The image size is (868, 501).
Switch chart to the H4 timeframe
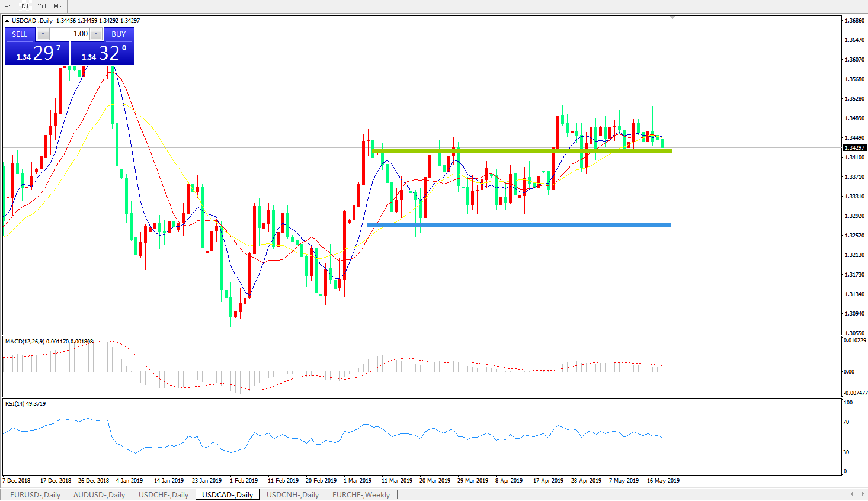[8, 6]
